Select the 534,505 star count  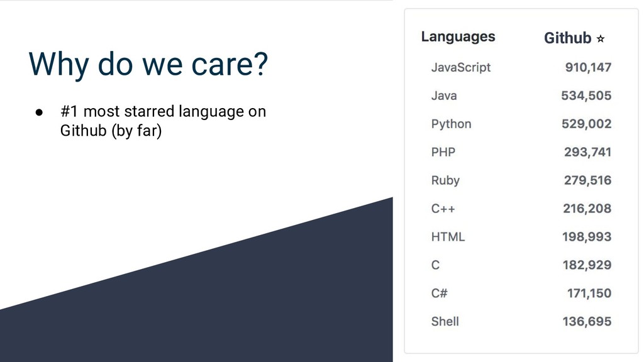586,96
